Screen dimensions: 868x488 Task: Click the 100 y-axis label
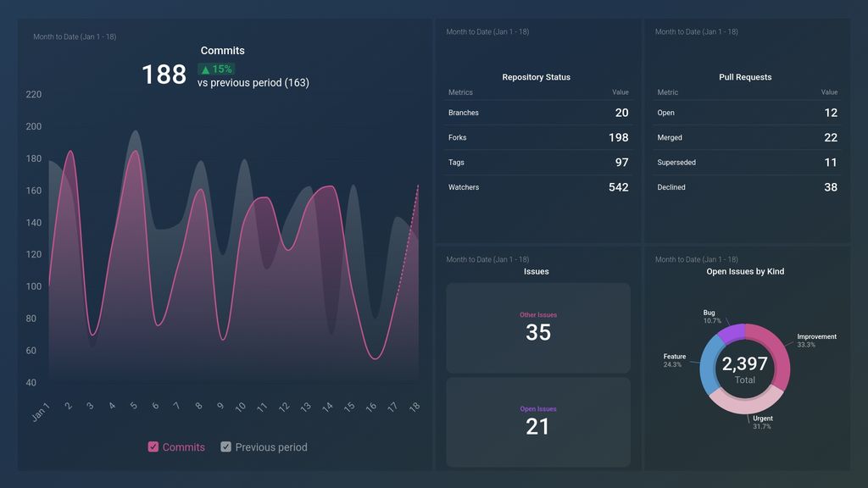pos(33,286)
